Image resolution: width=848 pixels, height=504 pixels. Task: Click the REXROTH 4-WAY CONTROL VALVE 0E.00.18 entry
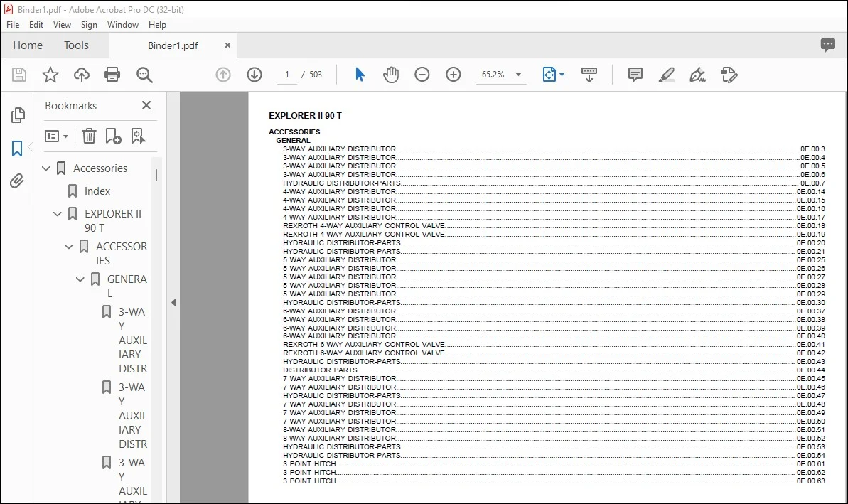554,226
